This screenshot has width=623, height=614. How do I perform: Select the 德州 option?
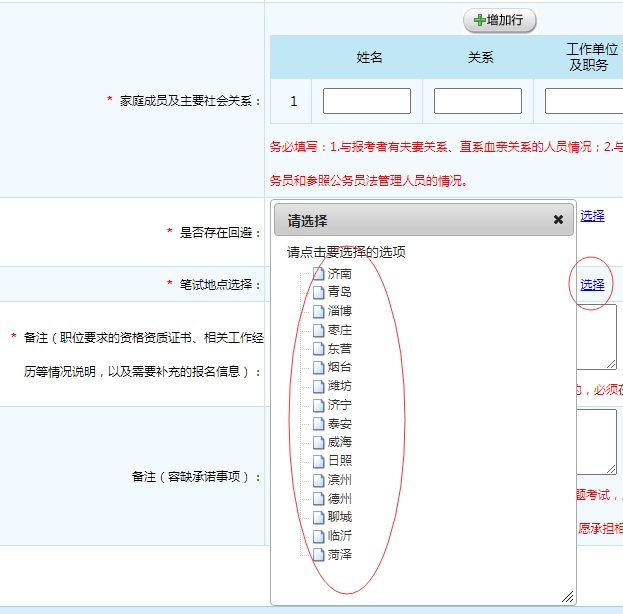pos(339,498)
